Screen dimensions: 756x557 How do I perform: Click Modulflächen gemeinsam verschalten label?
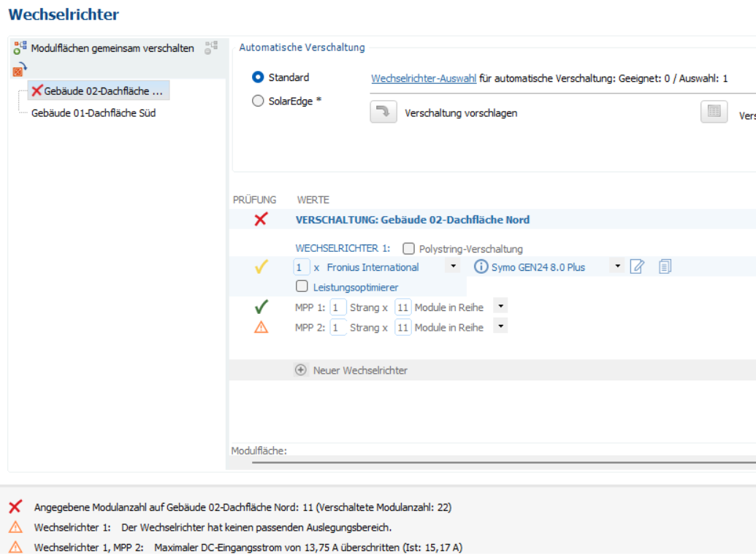click(x=112, y=48)
